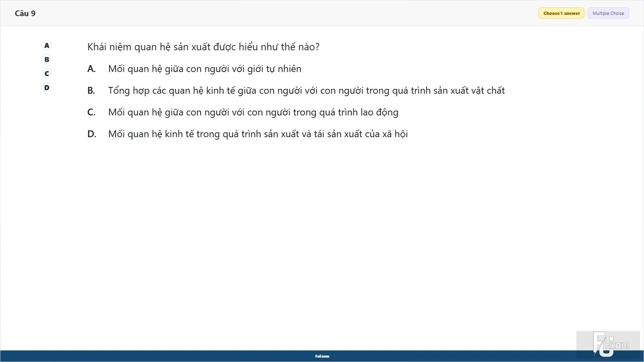Click the question text 'Khái niệm quan hệ sản xuất'
Viewport: 644px width, 362px height.
[x=149, y=47]
